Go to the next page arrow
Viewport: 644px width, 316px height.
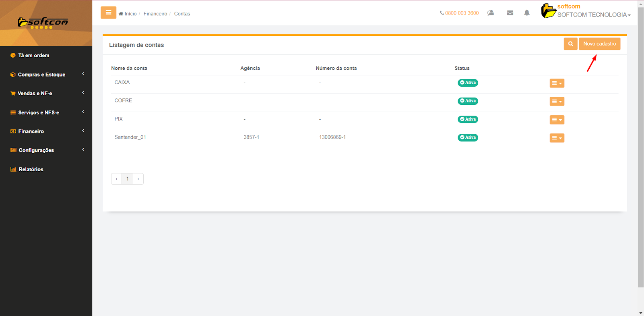pyautogui.click(x=138, y=179)
